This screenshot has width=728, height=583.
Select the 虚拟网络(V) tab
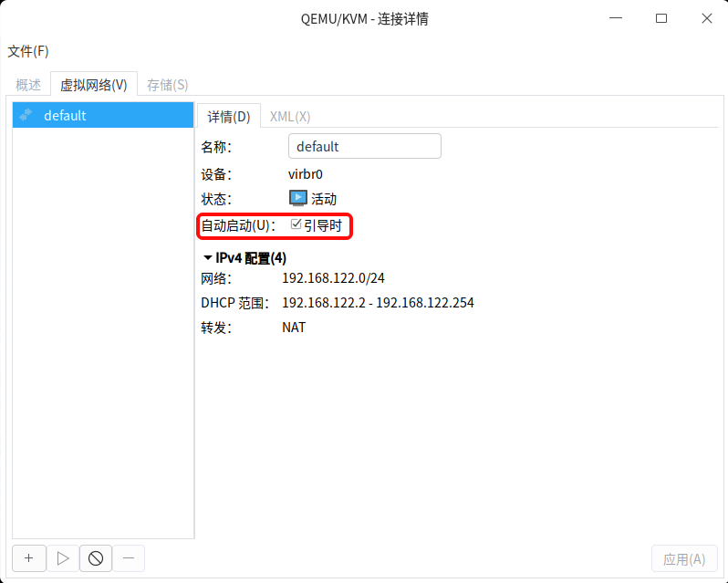(x=94, y=85)
